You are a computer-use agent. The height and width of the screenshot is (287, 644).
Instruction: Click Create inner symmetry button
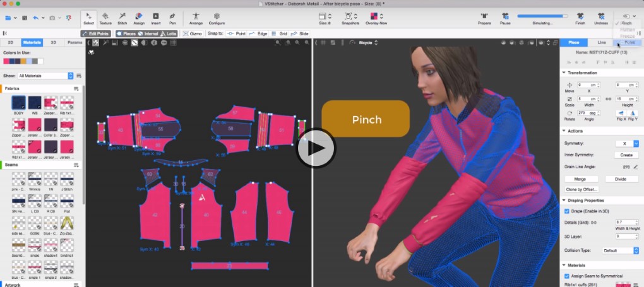pos(626,155)
